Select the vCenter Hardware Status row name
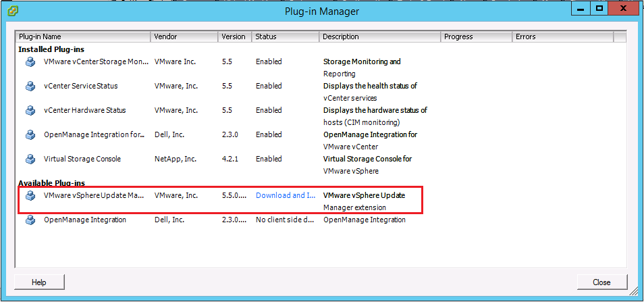The width and height of the screenshot is (644, 302). tap(84, 111)
